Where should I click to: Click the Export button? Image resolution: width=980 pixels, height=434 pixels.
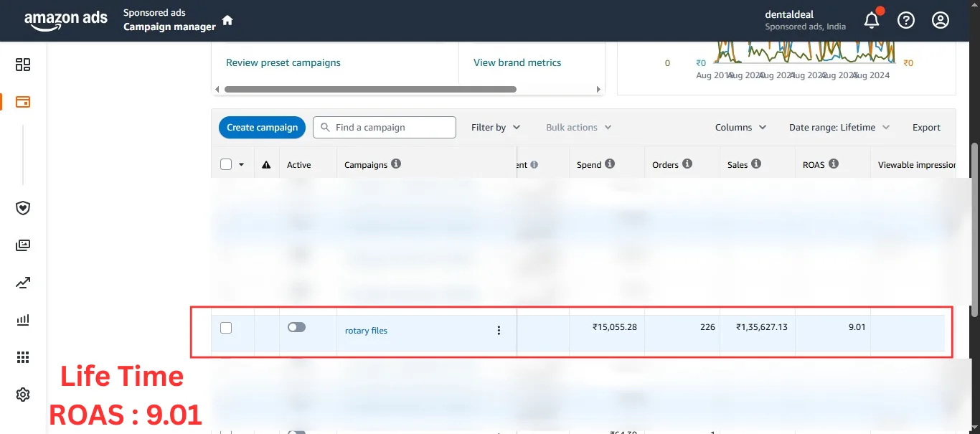[x=926, y=127]
